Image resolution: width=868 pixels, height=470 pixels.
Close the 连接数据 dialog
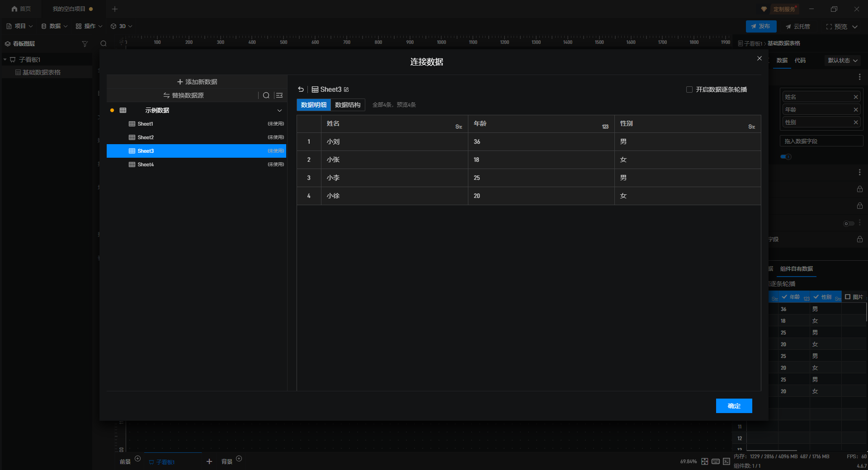pyautogui.click(x=759, y=58)
